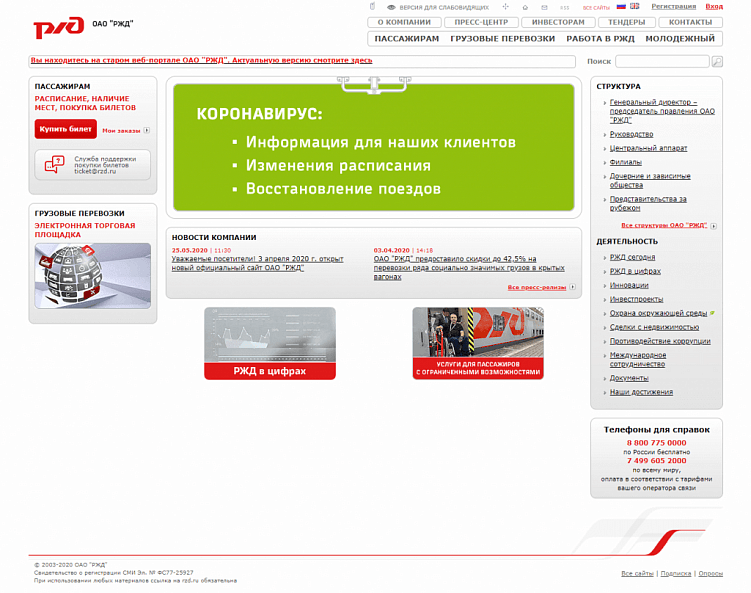Click arrow icon beside Все пресс-релизы

point(572,287)
